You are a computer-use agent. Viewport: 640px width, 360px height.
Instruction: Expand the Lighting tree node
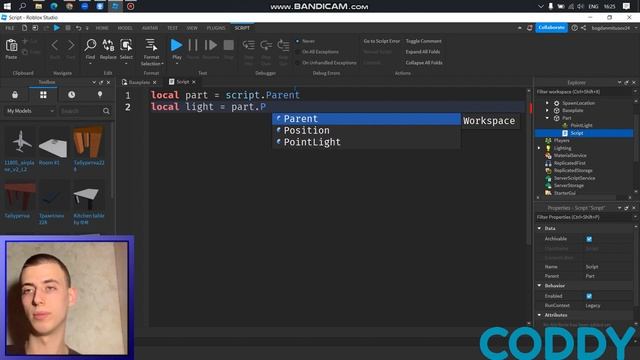click(539, 148)
